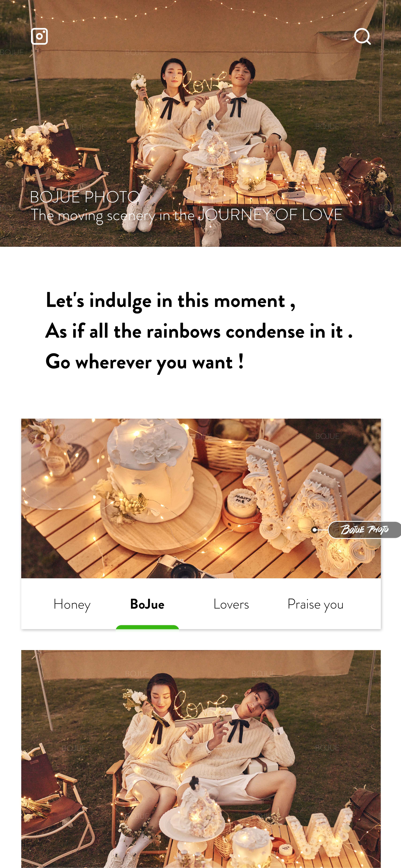Click the white tag dot beside BoJue Photo label
The image size is (401, 868).
(x=314, y=530)
